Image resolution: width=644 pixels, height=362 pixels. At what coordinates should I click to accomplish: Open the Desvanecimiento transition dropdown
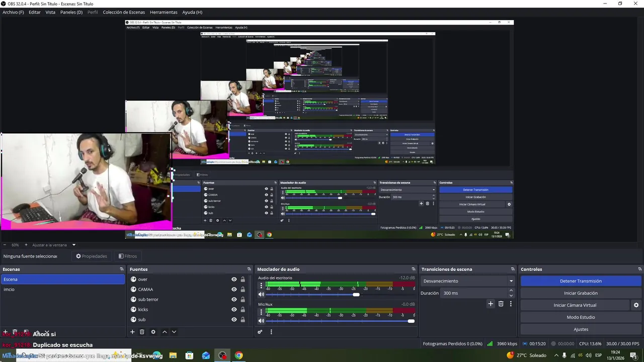468,281
